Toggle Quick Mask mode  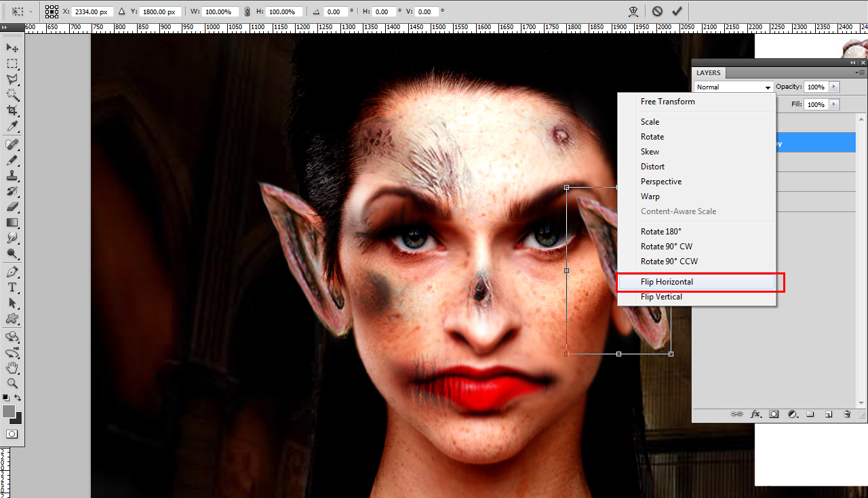12,434
